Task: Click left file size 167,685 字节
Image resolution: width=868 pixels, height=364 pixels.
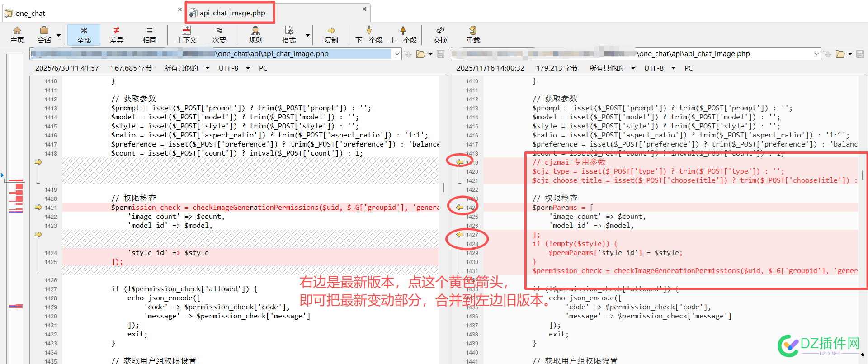Action: click(x=132, y=68)
